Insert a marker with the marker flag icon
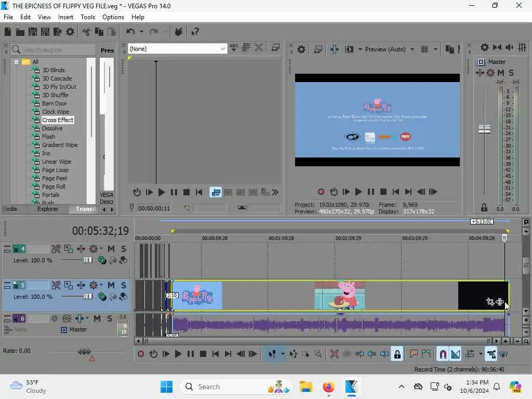532x399 pixels. (414, 354)
